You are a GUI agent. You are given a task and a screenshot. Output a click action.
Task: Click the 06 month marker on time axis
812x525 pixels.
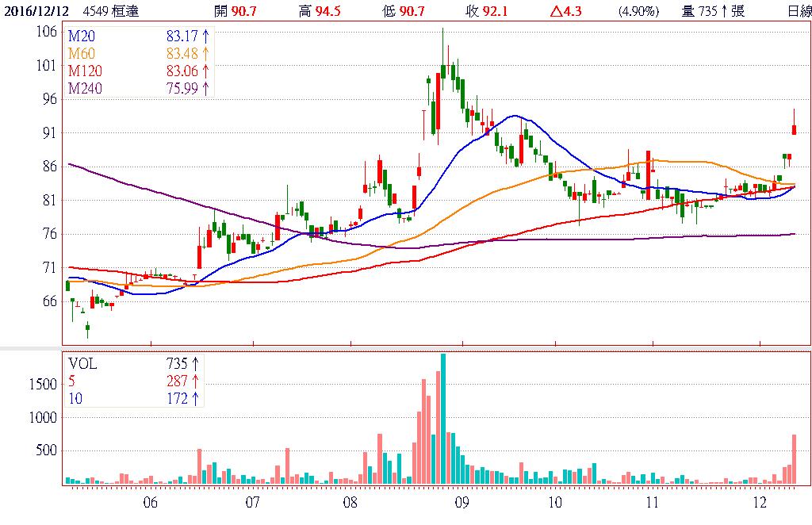[x=151, y=503]
